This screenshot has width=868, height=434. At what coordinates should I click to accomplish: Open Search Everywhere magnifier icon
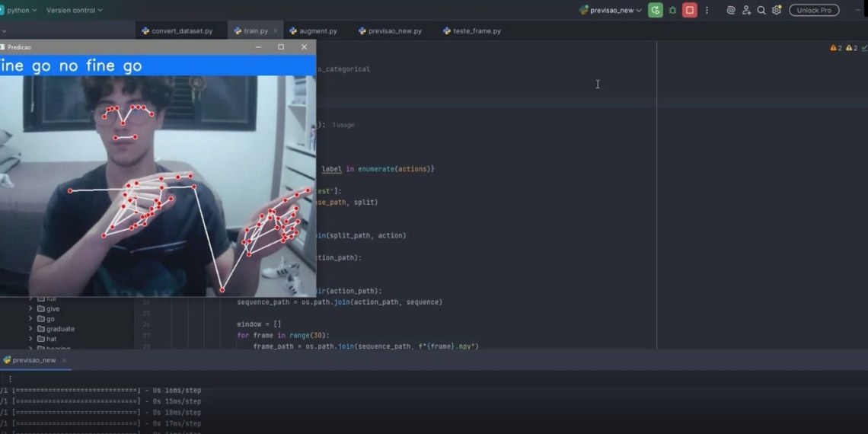(761, 10)
